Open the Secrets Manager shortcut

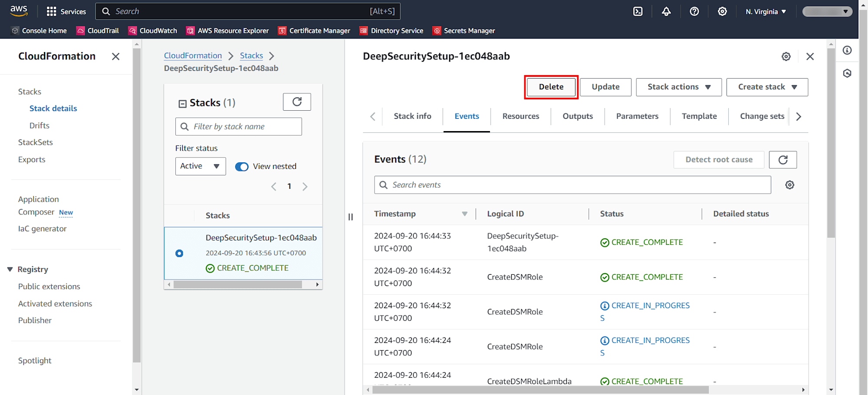tap(464, 31)
